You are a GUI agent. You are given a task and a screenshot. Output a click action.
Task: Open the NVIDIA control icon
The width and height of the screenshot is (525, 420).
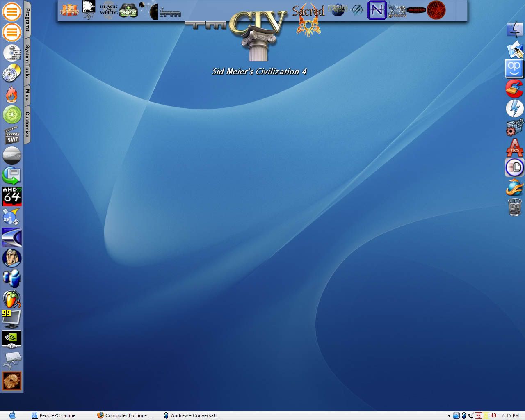pyautogui.click(x=12, y=340)
